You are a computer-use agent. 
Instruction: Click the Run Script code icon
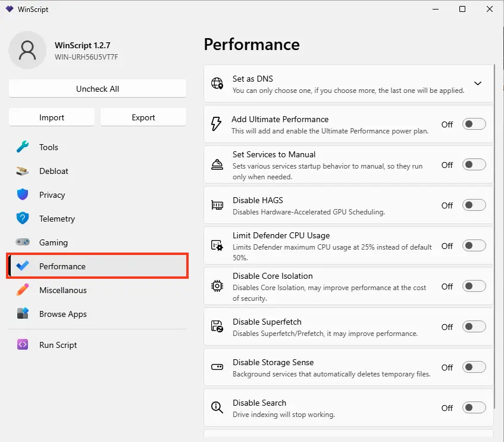pos(23,344)
